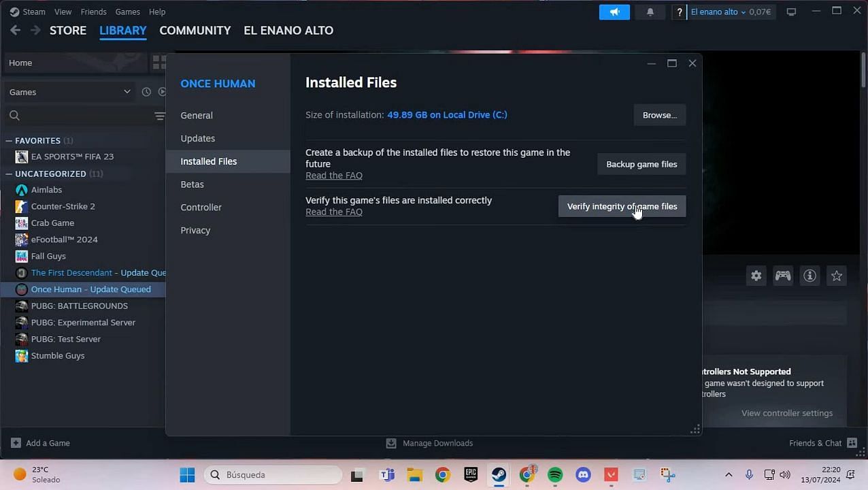This screenshot has width=868, height=490.
Task: Collapse the FAVORITES category
Action: pyautogui.click(x=9, y=141)
